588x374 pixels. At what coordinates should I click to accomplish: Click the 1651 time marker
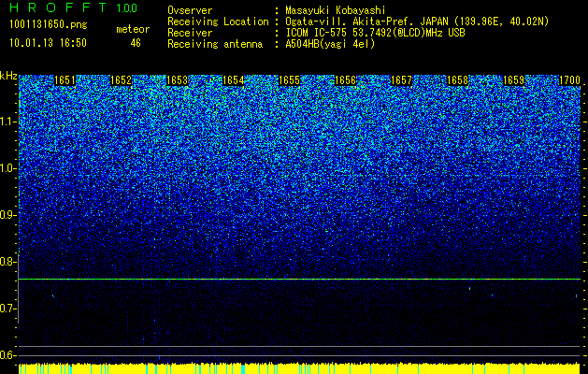coord(65,80)
